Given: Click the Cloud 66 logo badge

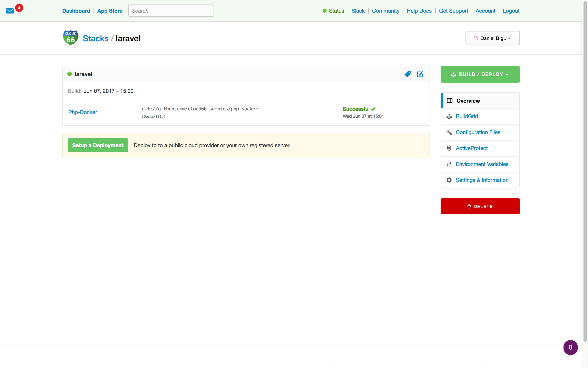Looking at the screenshot, I should click(70, 38).
